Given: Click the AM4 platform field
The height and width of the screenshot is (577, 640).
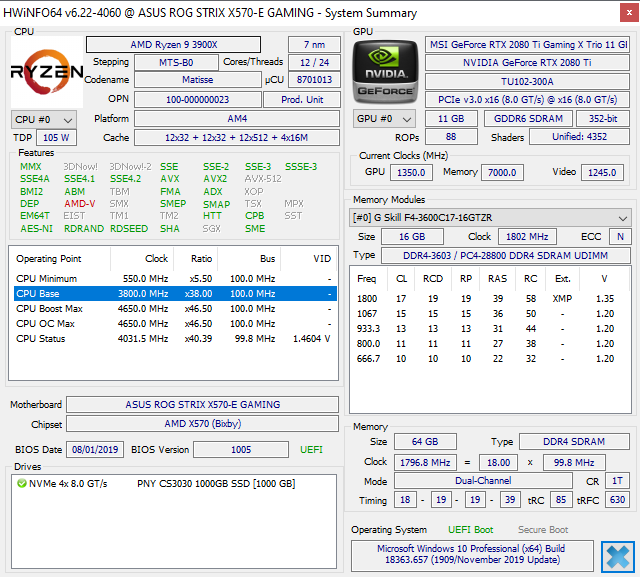Looking at the screenshot, I should point(237,119).
